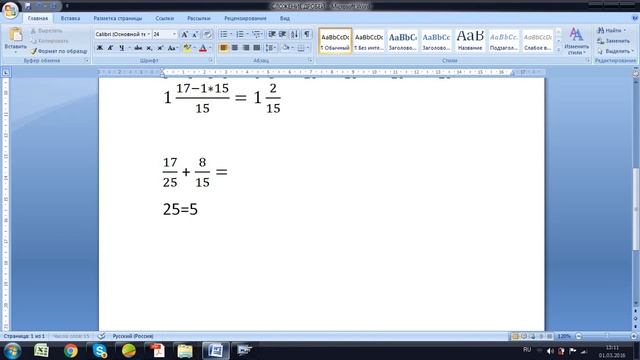Switch to the Разметка страницы tab
The width and height of the screenshot is (640, 360).
[x=118, y=18]
